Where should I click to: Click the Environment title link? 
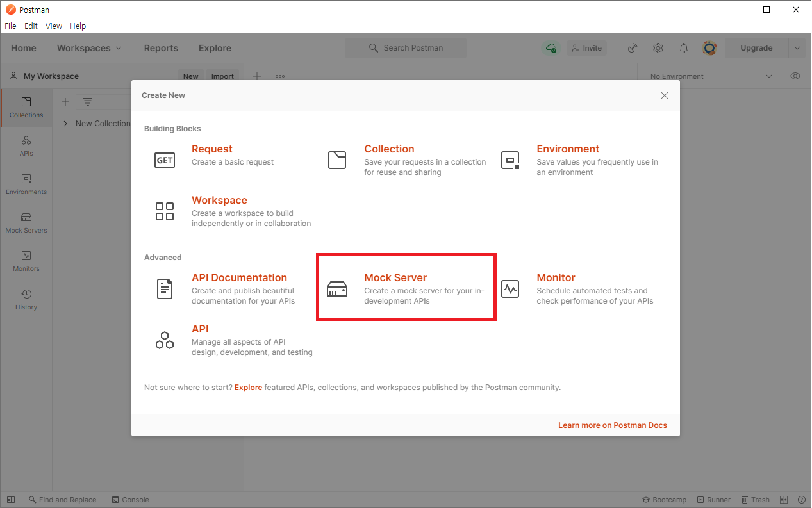tap(568, 149)
